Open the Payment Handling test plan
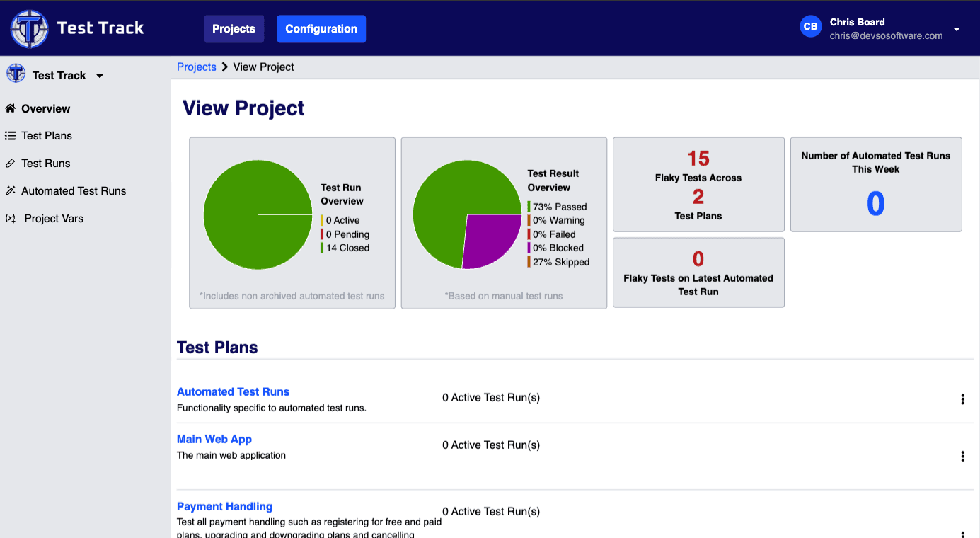 tap(224, 506)
